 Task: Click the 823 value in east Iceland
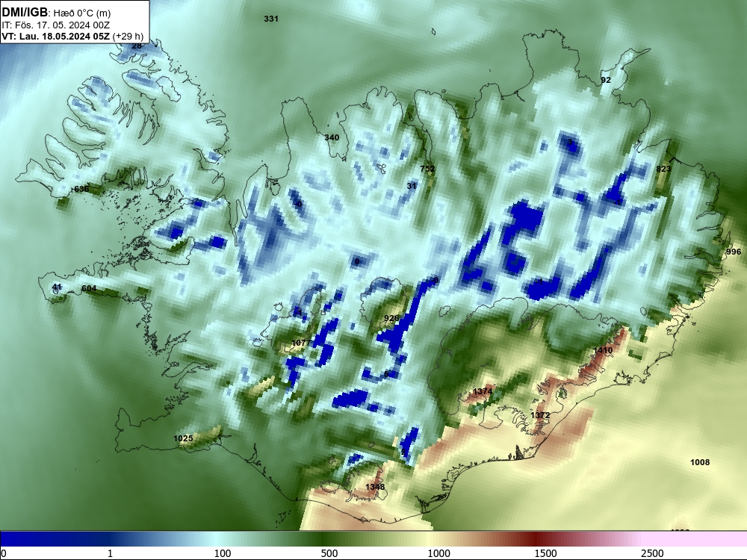point(663,169)
